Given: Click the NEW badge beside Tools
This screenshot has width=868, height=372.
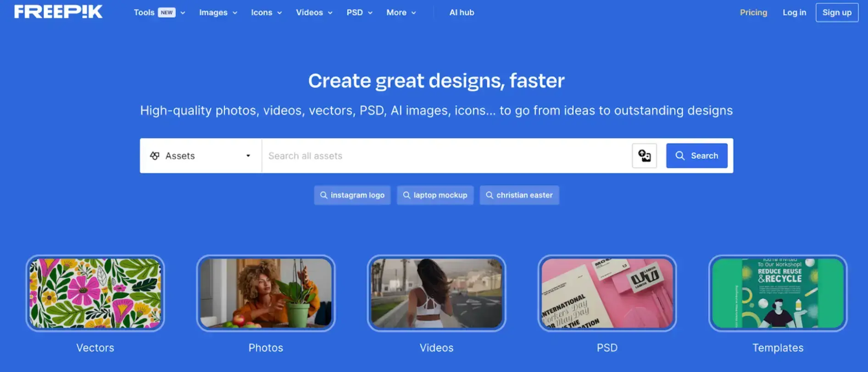Looking at the screenshot, I should (167, 12).
